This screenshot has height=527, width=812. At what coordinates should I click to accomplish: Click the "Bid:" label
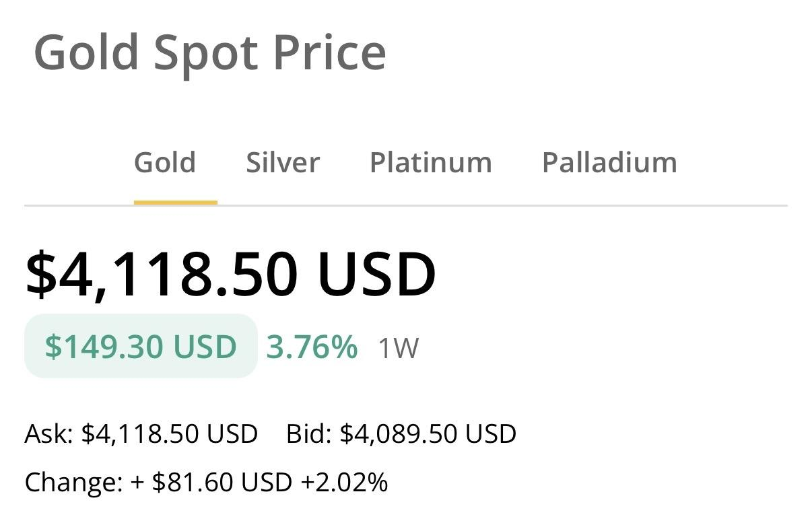click(x=309, y=433)
